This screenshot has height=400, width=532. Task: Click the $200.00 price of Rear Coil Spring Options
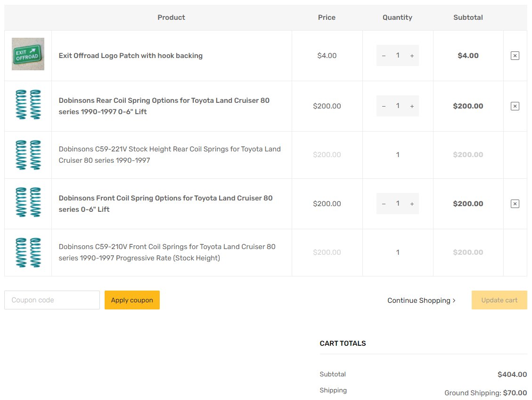(x=327, y=106)
